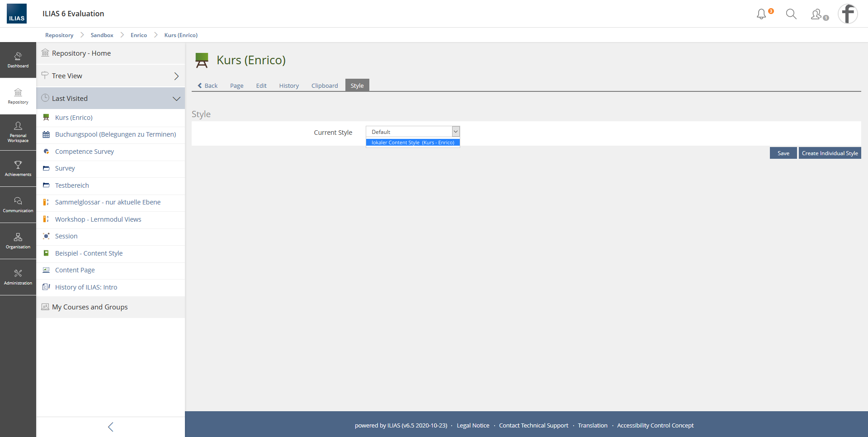Open Administration tools in the sidebar
This screenshot has width=868, height=437.
click(18, 277)
